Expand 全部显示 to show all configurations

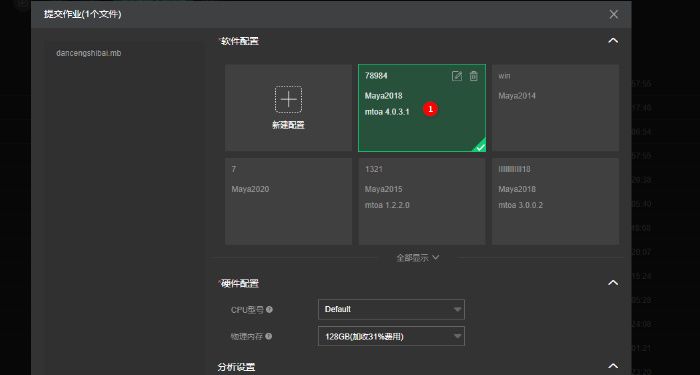pyautogui.click(x=418, y=258)
